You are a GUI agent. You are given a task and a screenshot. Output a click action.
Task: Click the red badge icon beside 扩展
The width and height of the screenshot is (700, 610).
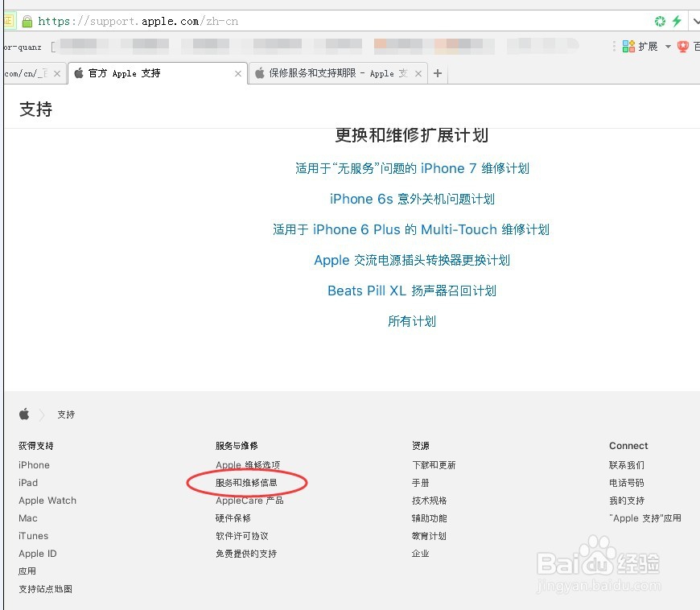[682, 47]
